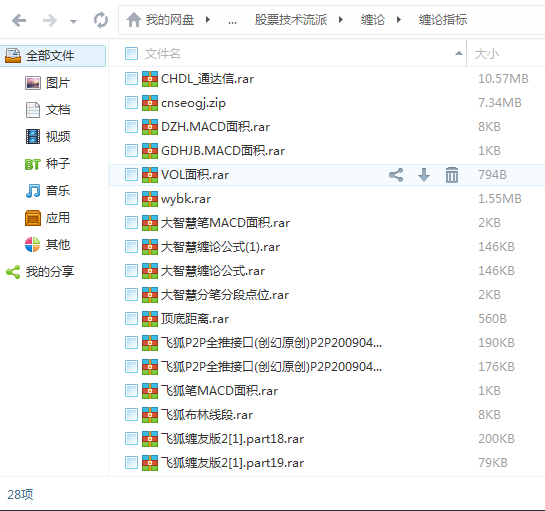Tick the select-all checkbox beside 文件名
Viewport: 545px width, 511px height.
[131, 54]
